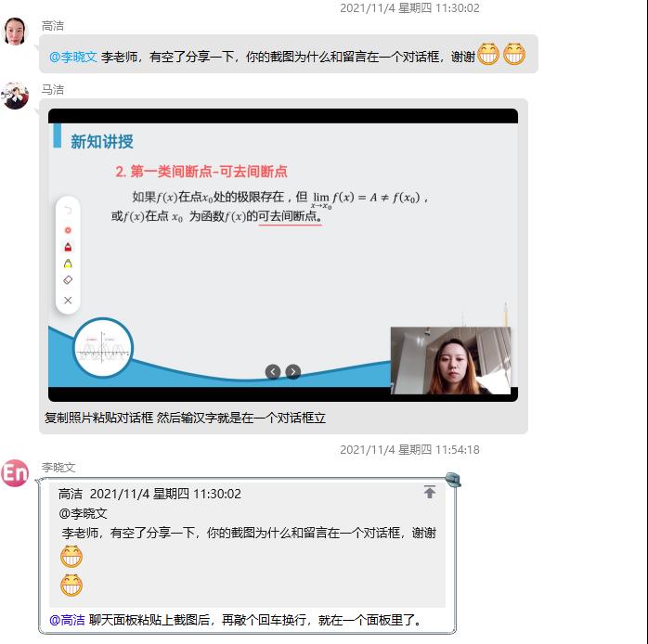Image resolution: width=648 pixels, height=644 pixels.
Task: Select the red pen tool on slide
Action: [68, 247]
